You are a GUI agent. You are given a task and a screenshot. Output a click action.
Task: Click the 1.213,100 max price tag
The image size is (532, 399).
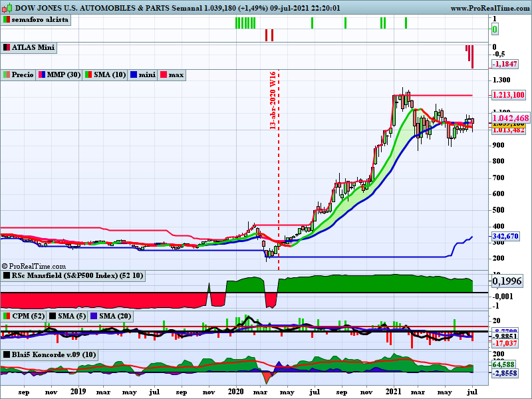(x=508, y=95)
